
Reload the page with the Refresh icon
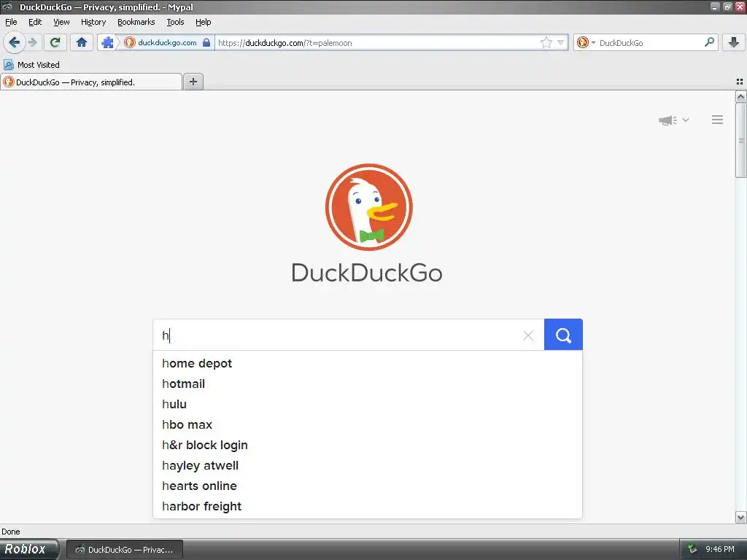pyautogui.click(x=55, y=42)
